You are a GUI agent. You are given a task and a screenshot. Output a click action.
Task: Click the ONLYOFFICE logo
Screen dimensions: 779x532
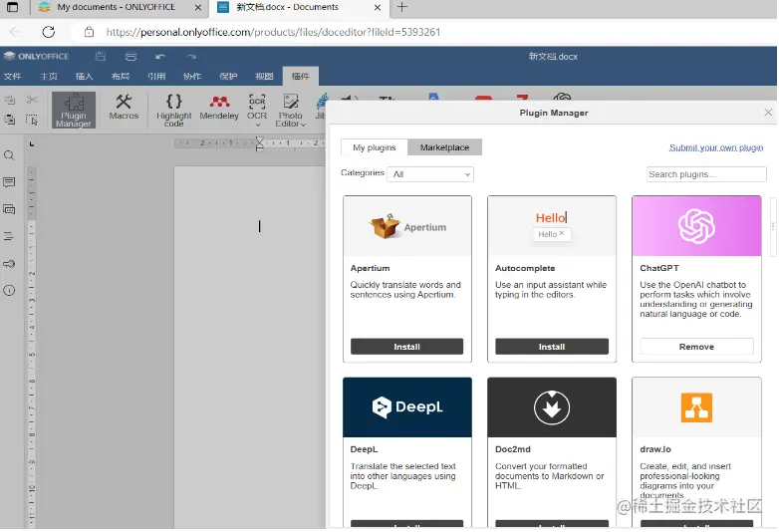pos(36,56)
